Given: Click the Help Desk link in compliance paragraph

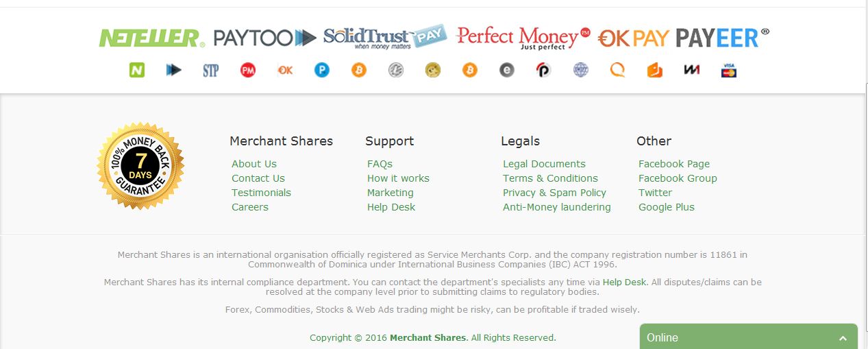Looking at the screenshot, I should click(624, 282).
